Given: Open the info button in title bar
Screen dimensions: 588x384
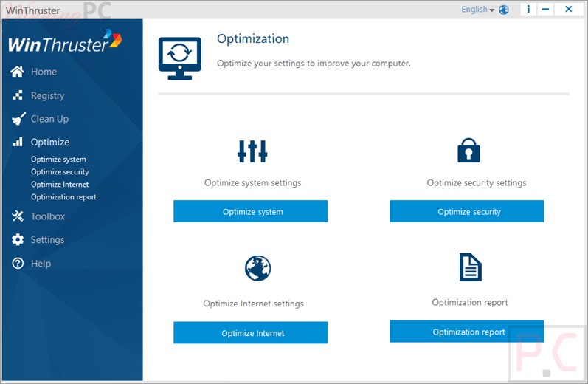Looking at the screenshot, I should [528, 9].
